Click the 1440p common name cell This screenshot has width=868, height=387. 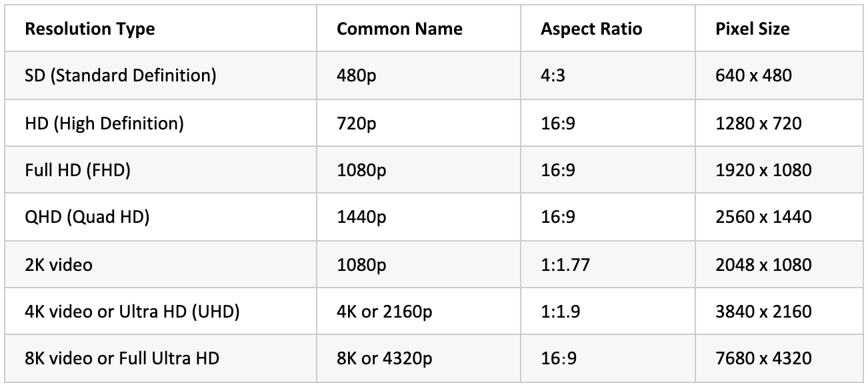(361, 218)
